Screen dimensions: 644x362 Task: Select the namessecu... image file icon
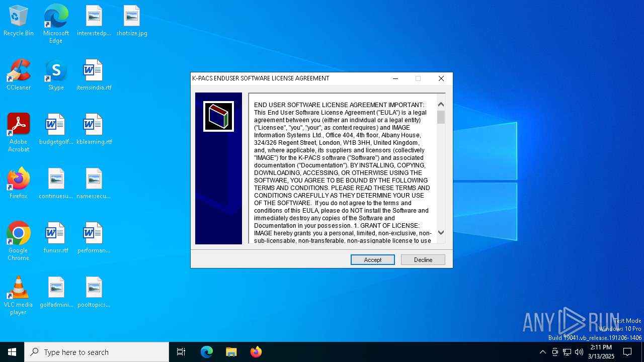coord(94,184)
